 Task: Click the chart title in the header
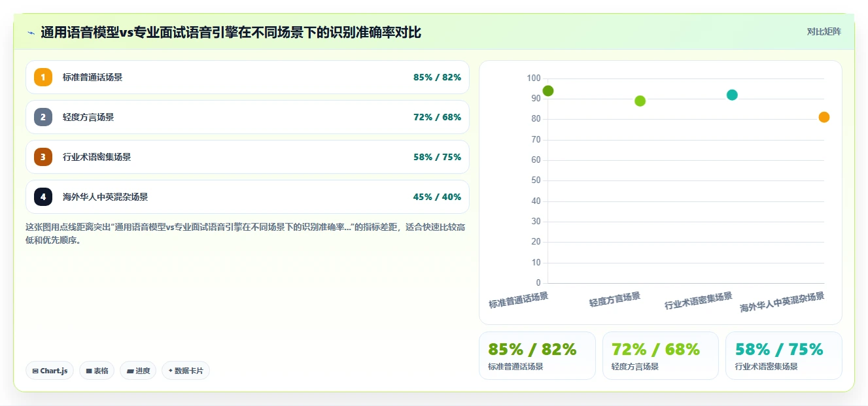(x=231, y=32)
